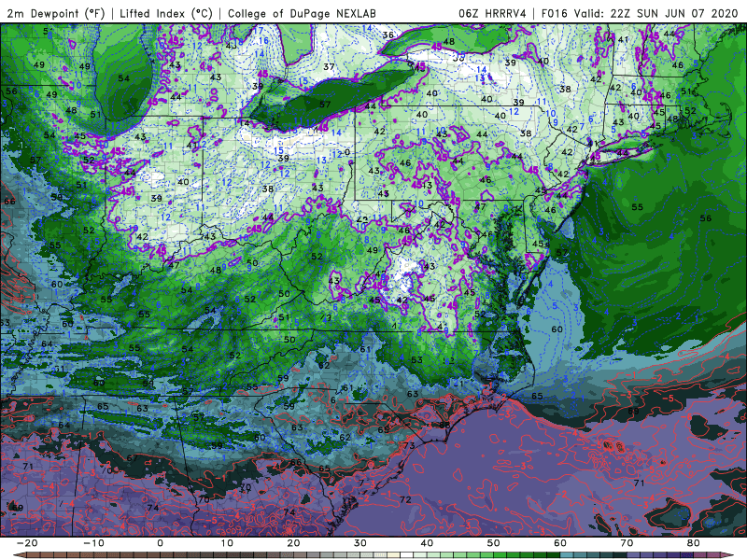747x560 pixels.
Task: Click the "Valid: 22Z SUN JUN 07 2020" text
Action: point(656,13)
